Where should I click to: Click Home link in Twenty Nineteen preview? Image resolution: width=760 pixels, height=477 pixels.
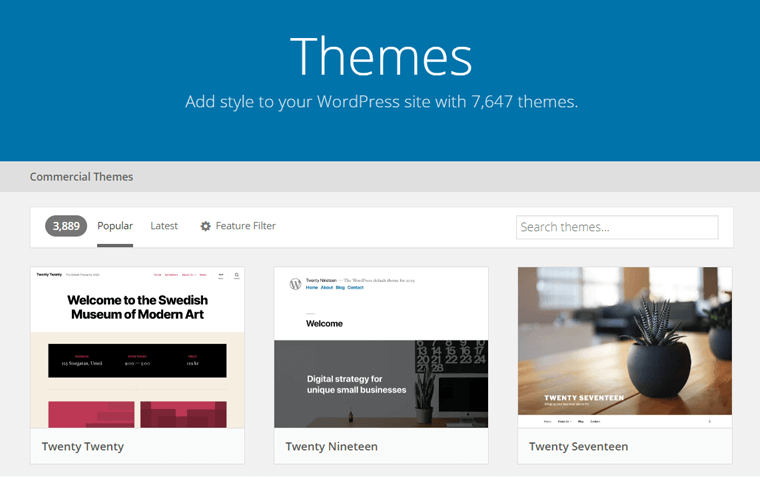tap(311, 288)
